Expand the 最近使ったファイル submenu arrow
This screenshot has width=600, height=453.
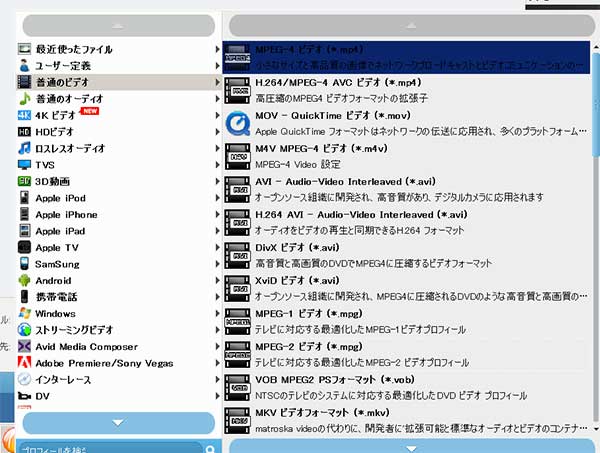pyautogui.click(x=217, y=49)
